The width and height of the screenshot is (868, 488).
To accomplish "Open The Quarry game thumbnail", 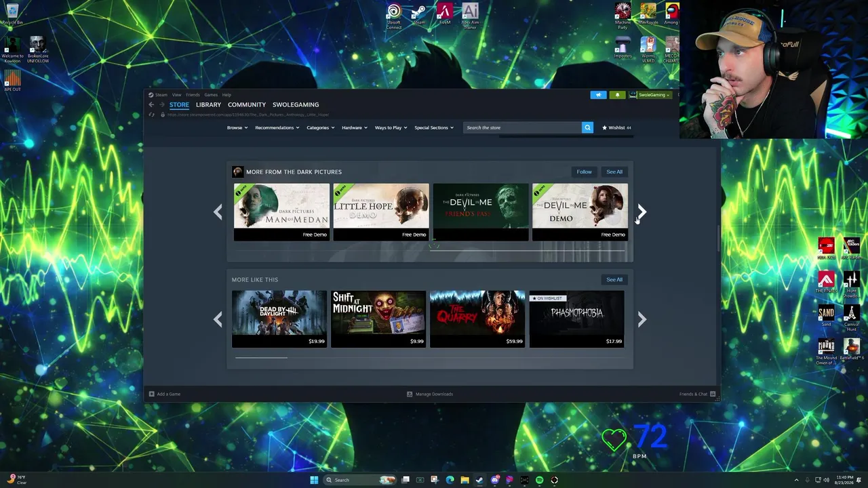I will tap(477, 319).
